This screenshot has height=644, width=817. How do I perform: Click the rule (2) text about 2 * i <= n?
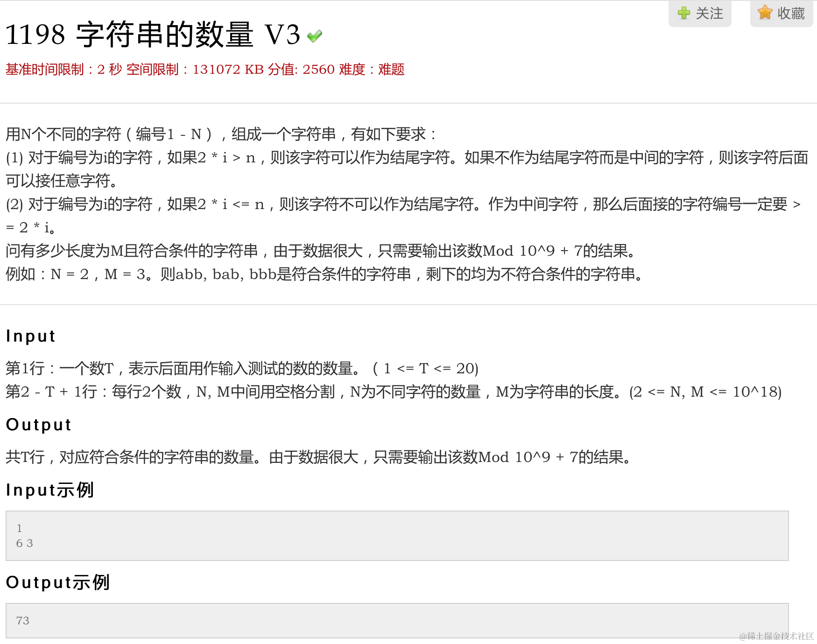click(403, 216)
